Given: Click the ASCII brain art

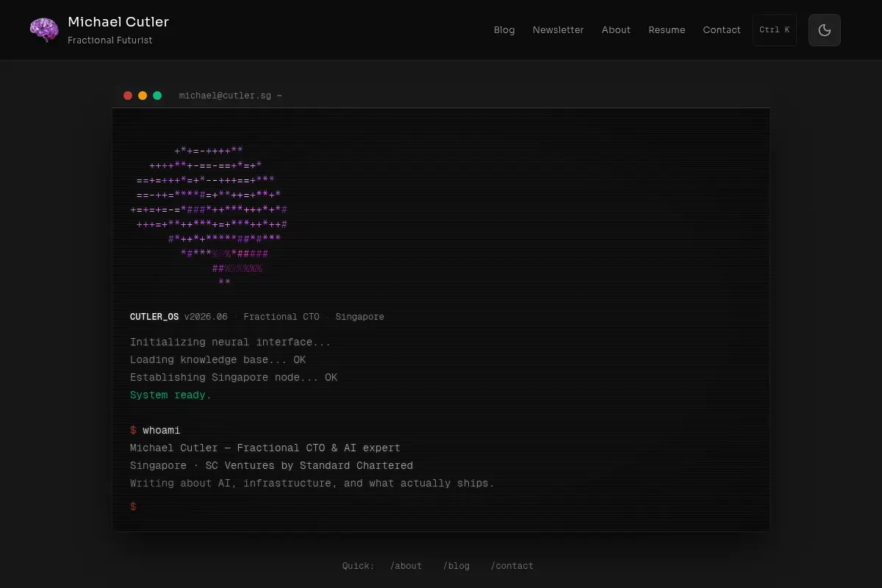Looking at the screenshot, I should tap(209, 216).
